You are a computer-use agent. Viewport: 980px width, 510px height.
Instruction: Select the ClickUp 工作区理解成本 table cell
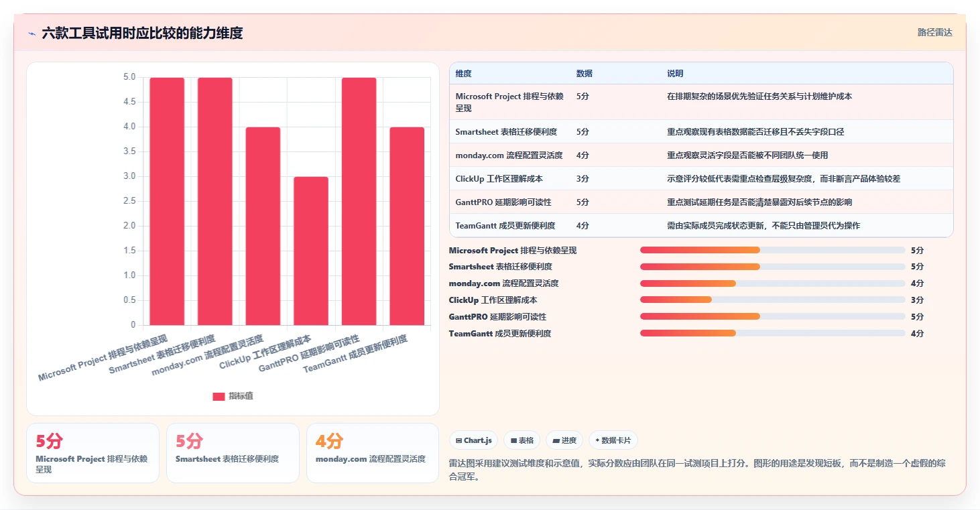pos(499,179)
